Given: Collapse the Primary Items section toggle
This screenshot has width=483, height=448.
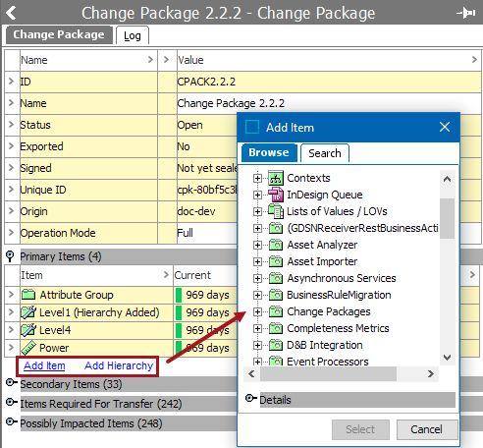Looking at the screenshot, I should coord(10,256).
